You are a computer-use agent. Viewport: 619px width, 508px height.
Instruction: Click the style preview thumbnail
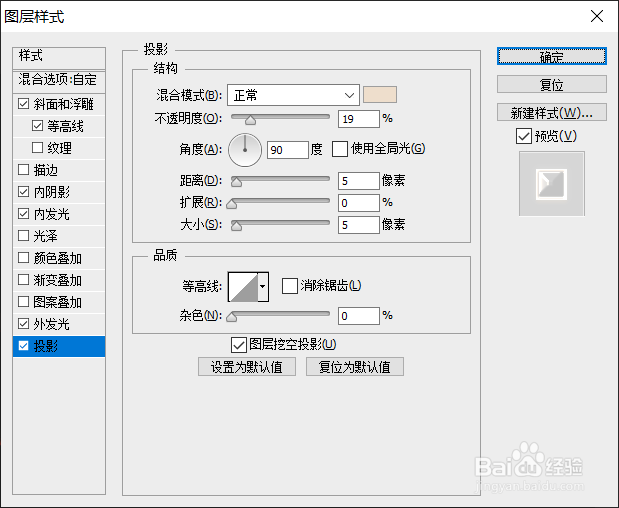point(551,184)
